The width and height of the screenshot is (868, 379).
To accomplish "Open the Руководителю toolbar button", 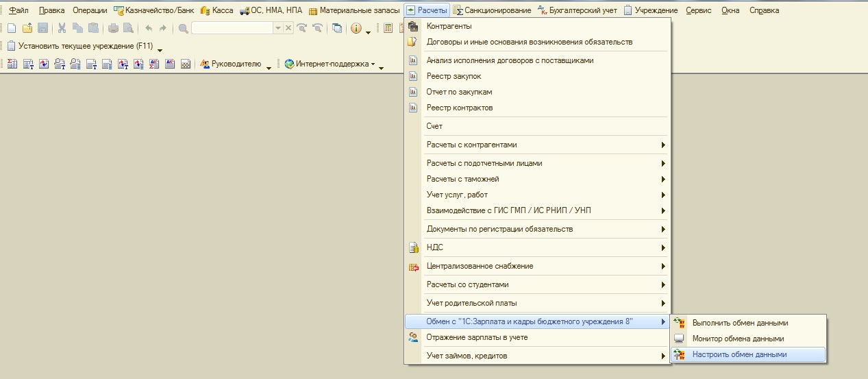I will pyautogui.click(x=231, y=64).
